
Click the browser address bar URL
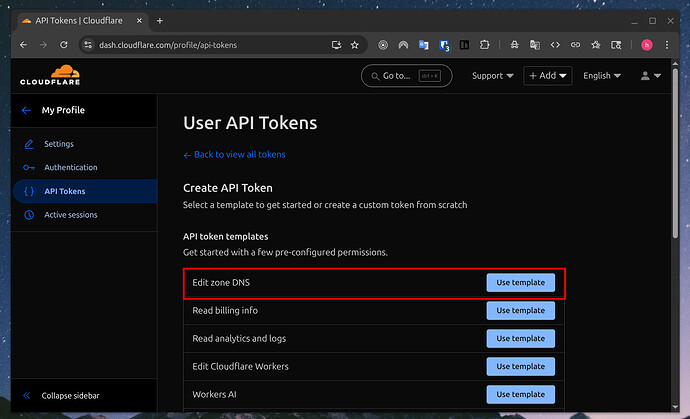pos(168,45)
